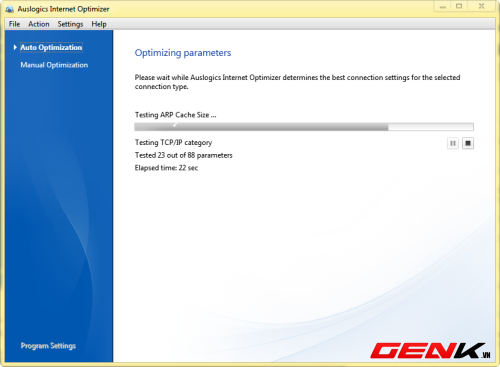The height and width of the screenshot is (367, 500).
Task: Pause the optimization test
Action: click(453, 143)
